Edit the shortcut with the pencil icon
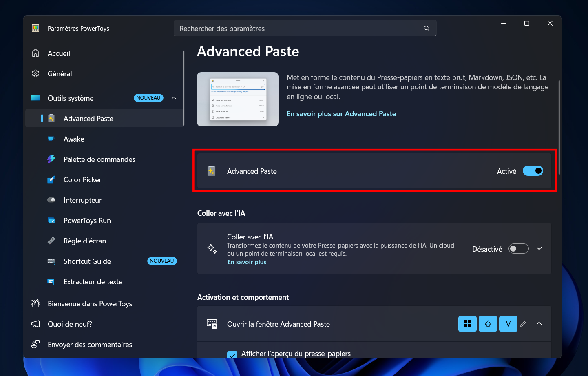Viewport: 588px width, 376px height. coord(524,323)
